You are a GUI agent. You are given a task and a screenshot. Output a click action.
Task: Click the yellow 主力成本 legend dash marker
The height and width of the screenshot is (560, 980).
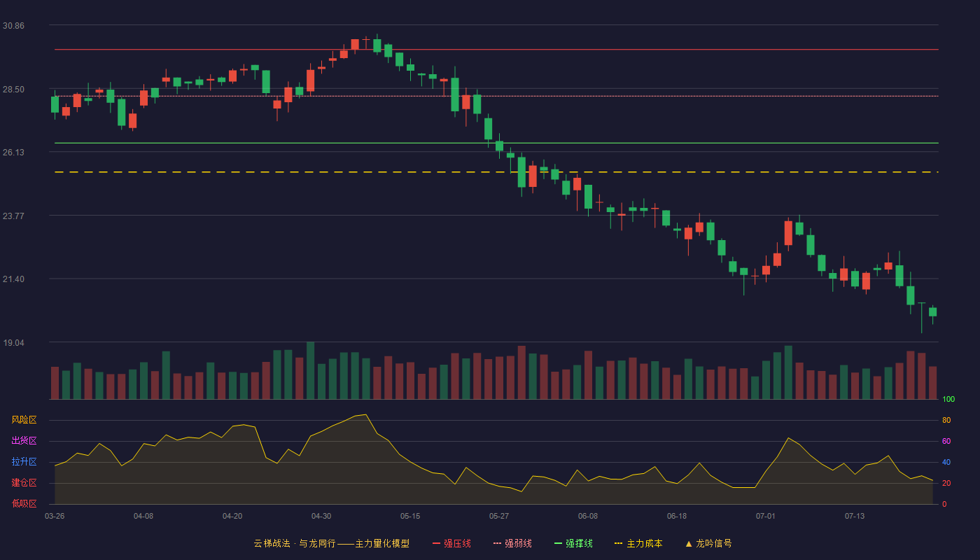tap(619, 543)
